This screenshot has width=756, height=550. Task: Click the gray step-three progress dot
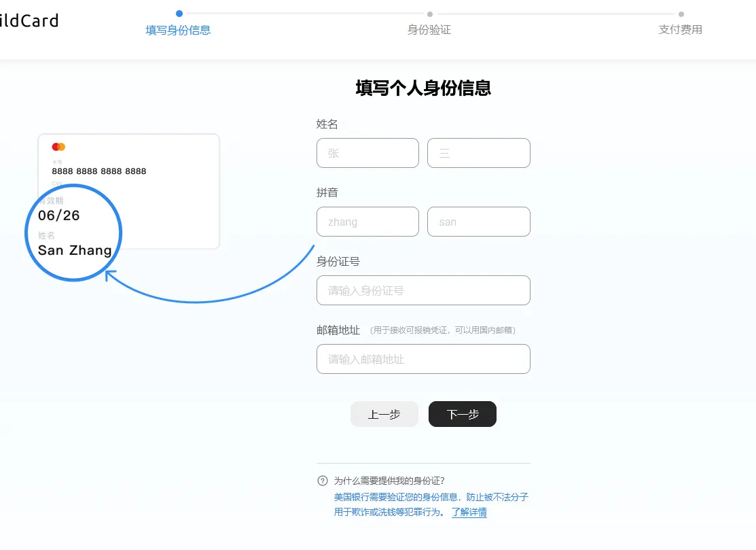[681, 13]
